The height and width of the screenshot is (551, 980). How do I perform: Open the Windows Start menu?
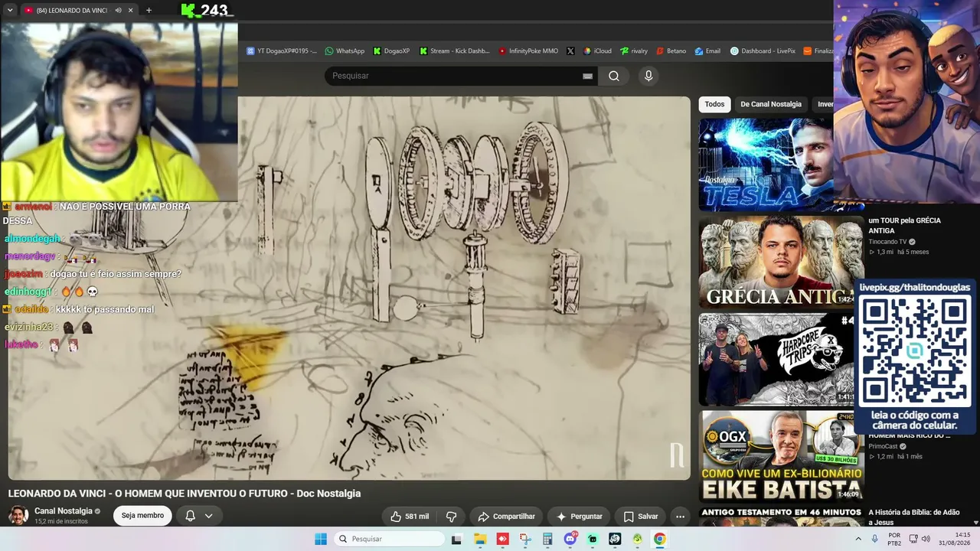point(321,539)
